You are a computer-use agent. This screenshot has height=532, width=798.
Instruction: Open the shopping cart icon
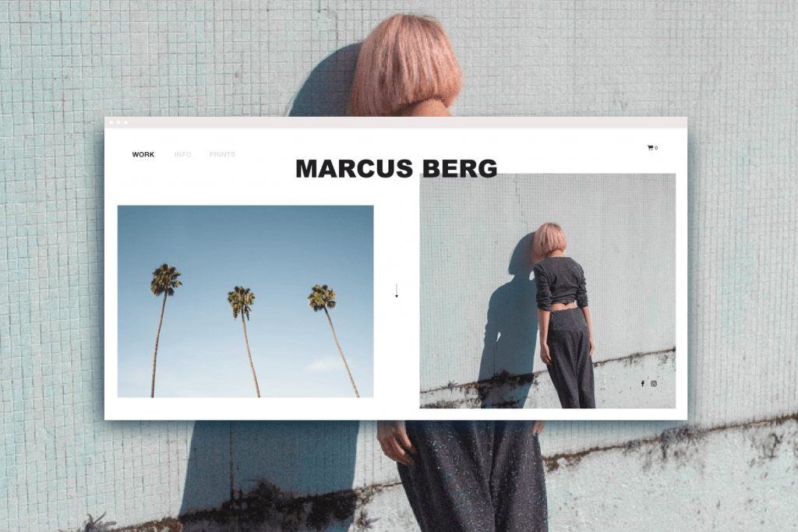pyautogui.click(x=650, y=148)
